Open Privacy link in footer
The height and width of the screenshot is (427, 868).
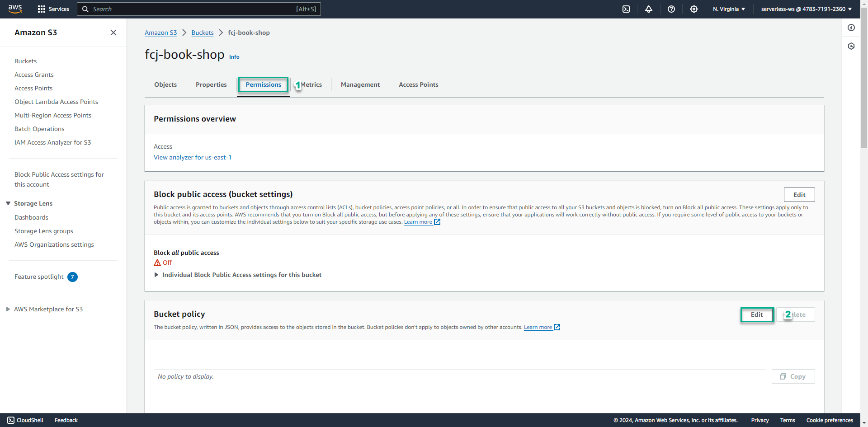(760, 420)
